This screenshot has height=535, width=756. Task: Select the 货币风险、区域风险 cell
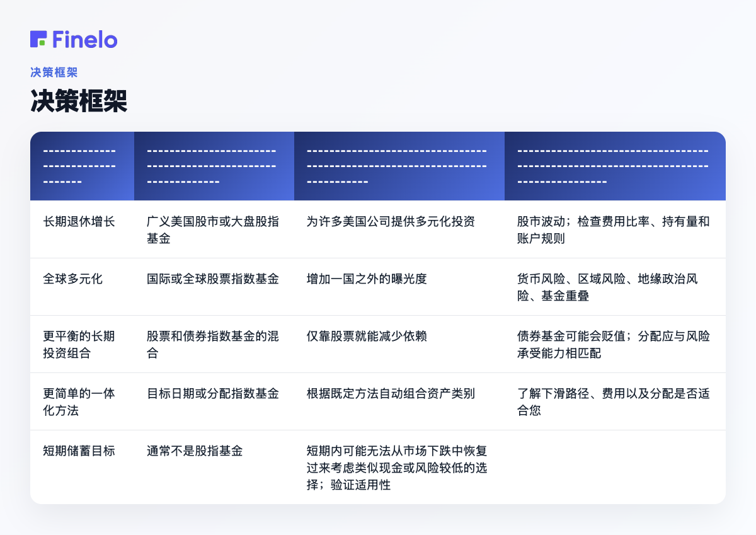(x=615, y=287)
